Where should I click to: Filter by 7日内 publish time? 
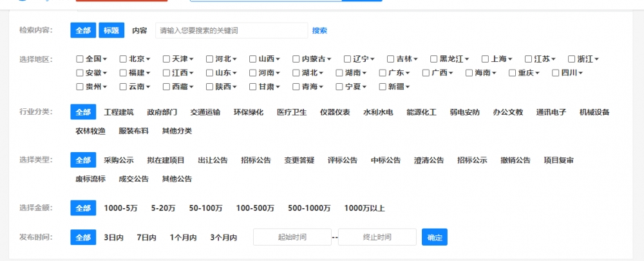[147, 238]
